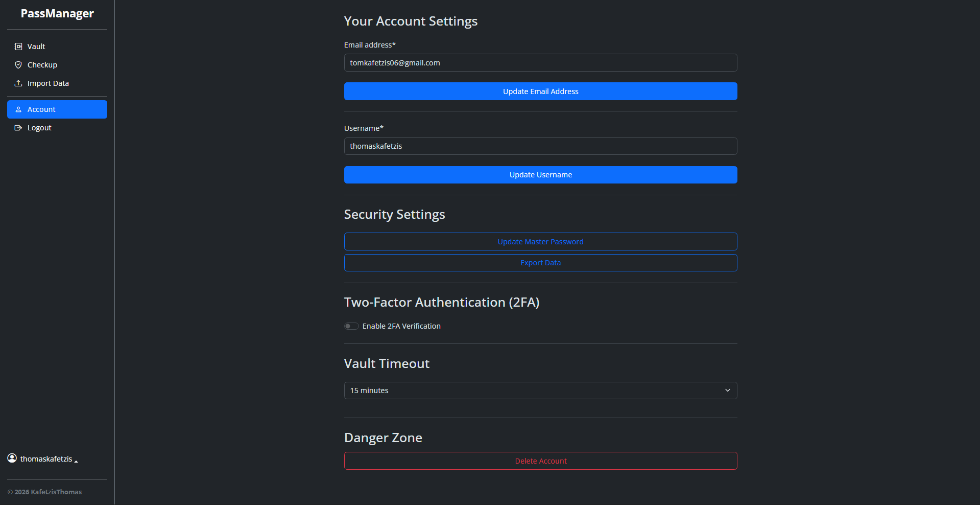
Task: Select the Account menu entry
Action: (x=57, y=109)
